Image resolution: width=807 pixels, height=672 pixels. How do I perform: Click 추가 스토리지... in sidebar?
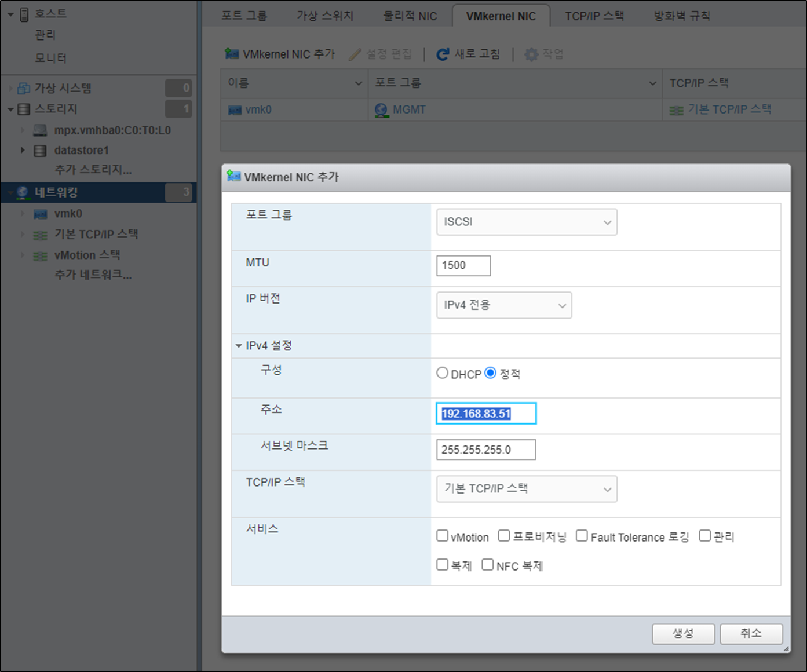93,170
